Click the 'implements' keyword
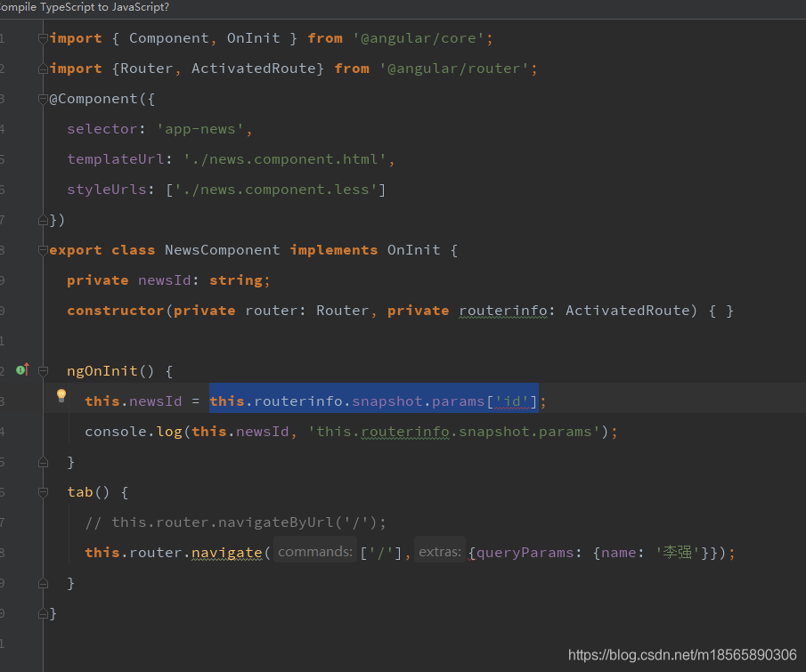806x672 pixels. [334, 250]
